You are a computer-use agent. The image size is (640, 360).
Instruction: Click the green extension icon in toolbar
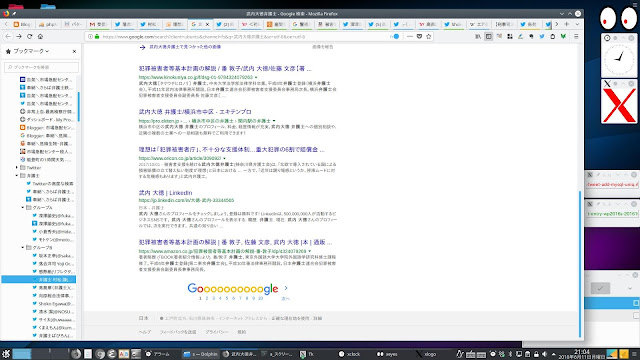(563, 36)
